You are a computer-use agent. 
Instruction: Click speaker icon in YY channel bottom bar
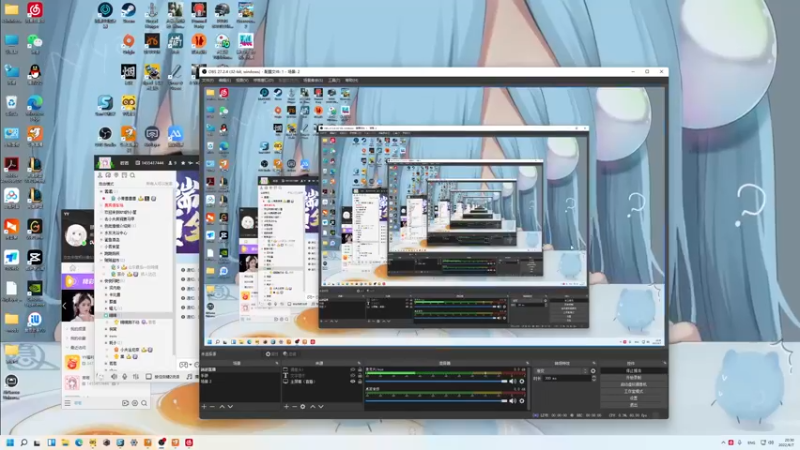point(114,377)
